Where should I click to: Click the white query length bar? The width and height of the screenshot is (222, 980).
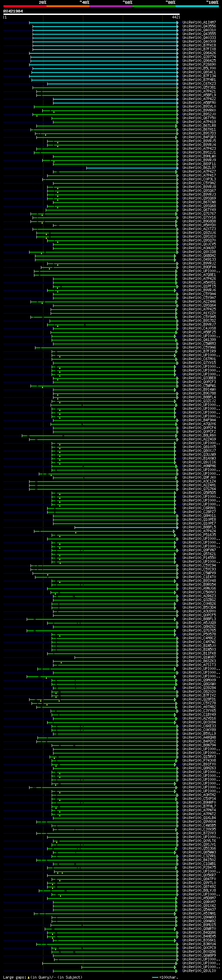[x=92, y=15]
